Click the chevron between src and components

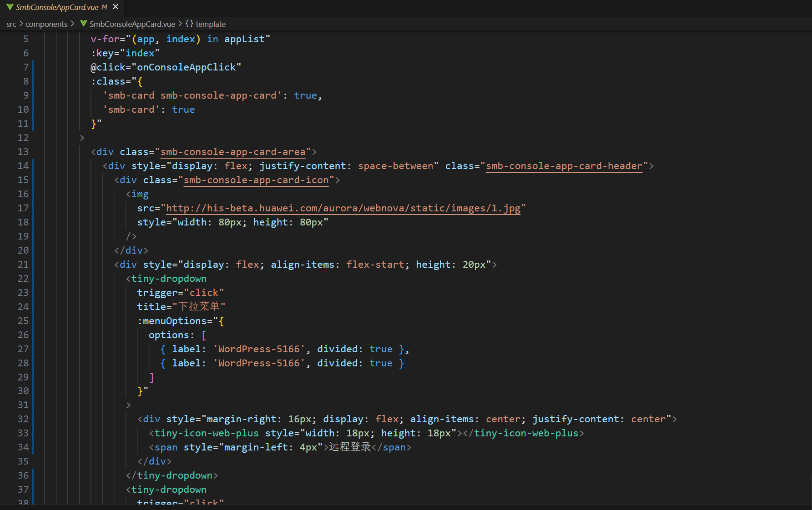(x=21, y=24)
